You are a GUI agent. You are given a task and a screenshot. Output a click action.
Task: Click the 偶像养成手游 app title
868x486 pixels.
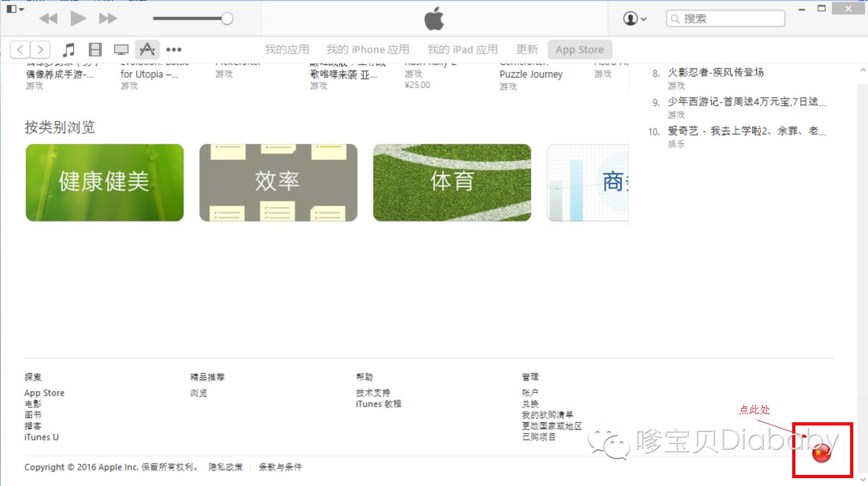tap(60, 74)
